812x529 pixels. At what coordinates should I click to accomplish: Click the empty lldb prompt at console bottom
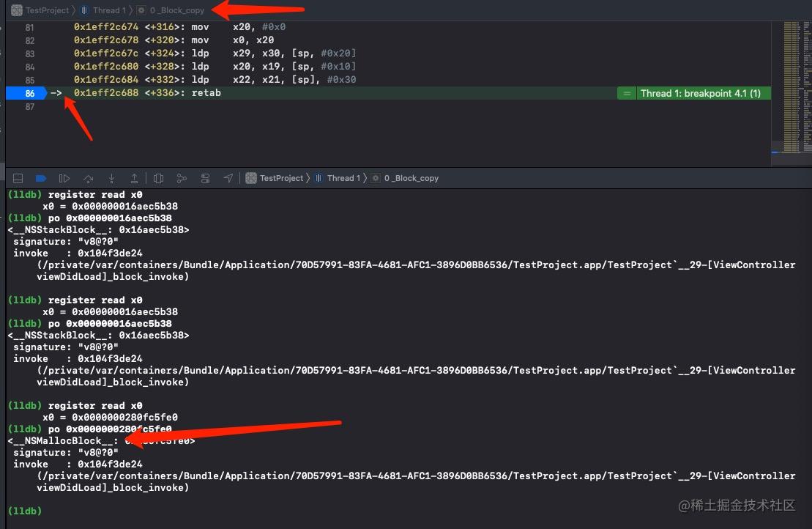click(x=24, y=511)
